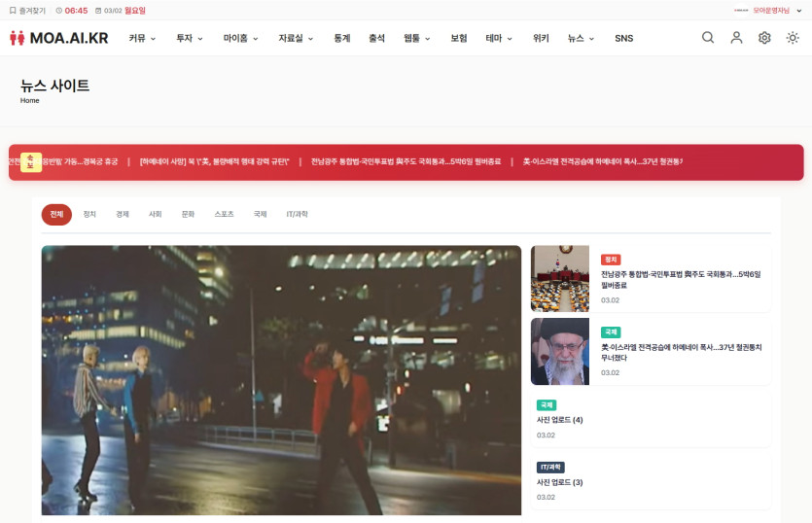Open the 전남광주 통합법 article headline
Image resolution: width=812 pixels, height=523 pixels.
click(x=680, y=280)
